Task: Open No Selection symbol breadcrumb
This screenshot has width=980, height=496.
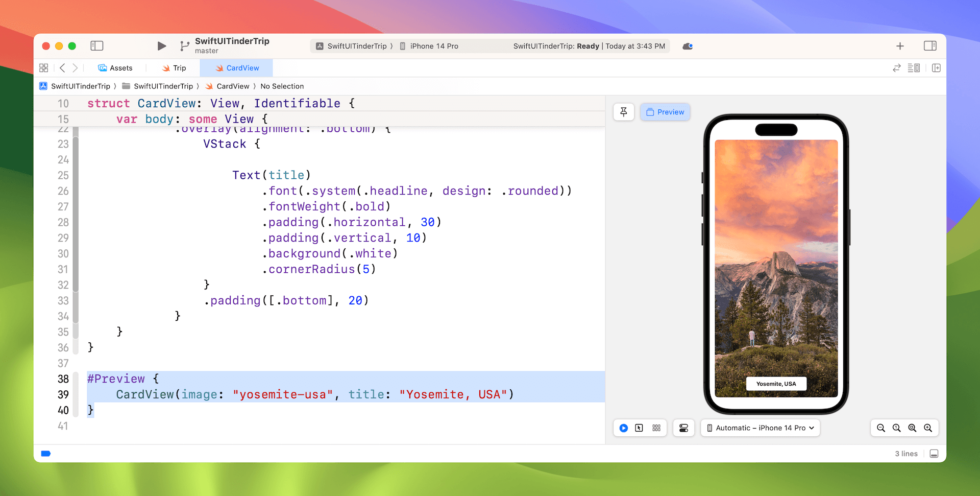Action: (x=282, y=86)
